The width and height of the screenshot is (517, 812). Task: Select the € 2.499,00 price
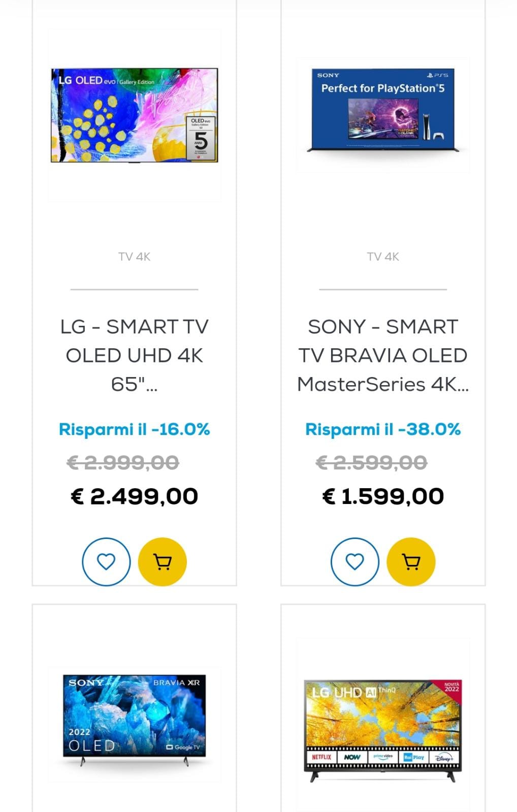click(x=134, y=496)
